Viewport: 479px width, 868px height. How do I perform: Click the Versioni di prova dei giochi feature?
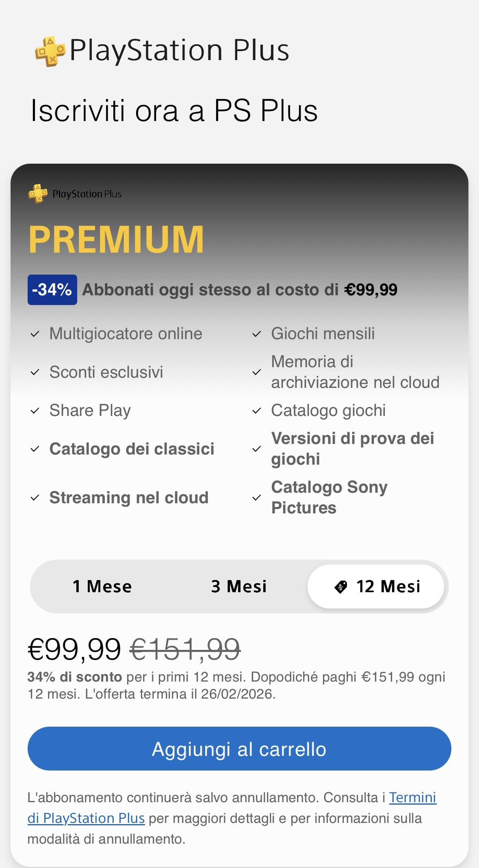point(353,449)
